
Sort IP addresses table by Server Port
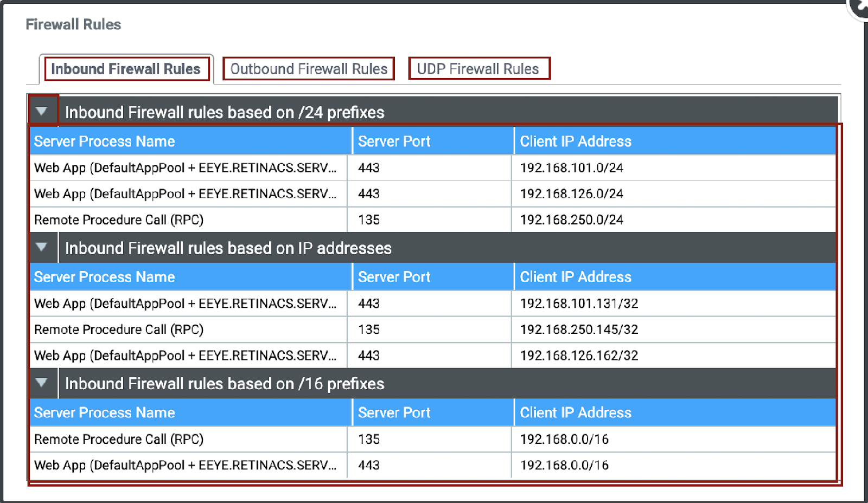[x=394, y=277]
